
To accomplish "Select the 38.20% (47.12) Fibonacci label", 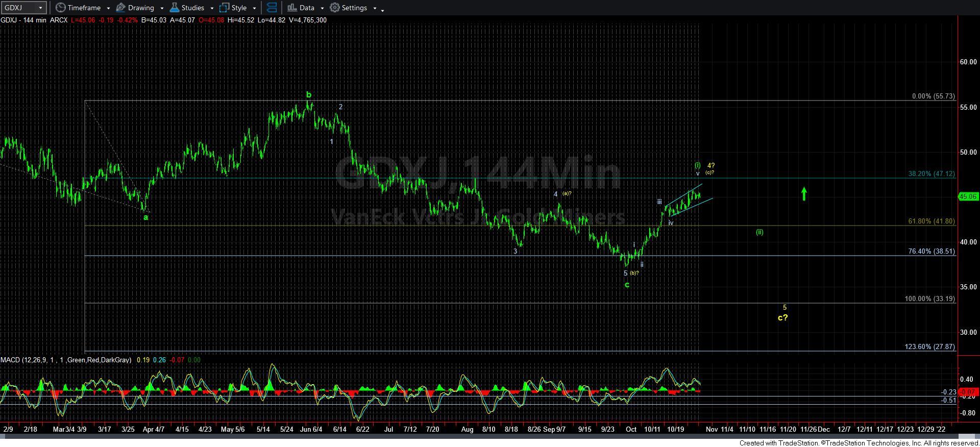I will [932, 173].
